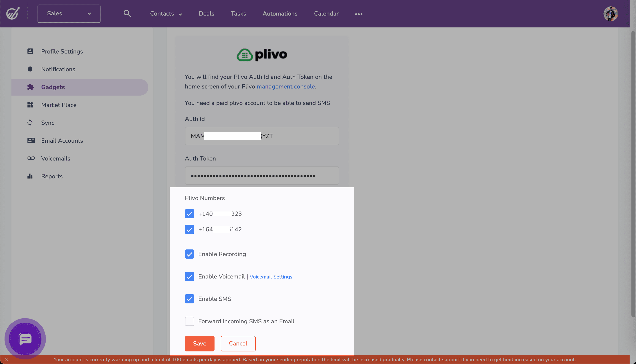Image resolution: width=636 pixels, height=364 pixels.
Task: Click the Sync icon in sidebar
Action: pyautogui.click(x=30, y=123)
